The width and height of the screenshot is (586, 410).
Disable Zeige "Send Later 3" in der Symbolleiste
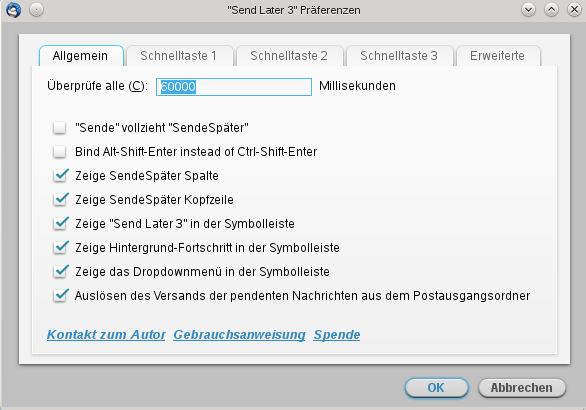click(x=60, y=223)
